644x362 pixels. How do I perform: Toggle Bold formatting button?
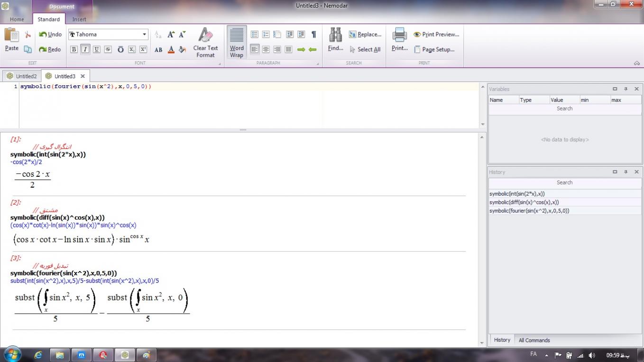tap(74, 49)
